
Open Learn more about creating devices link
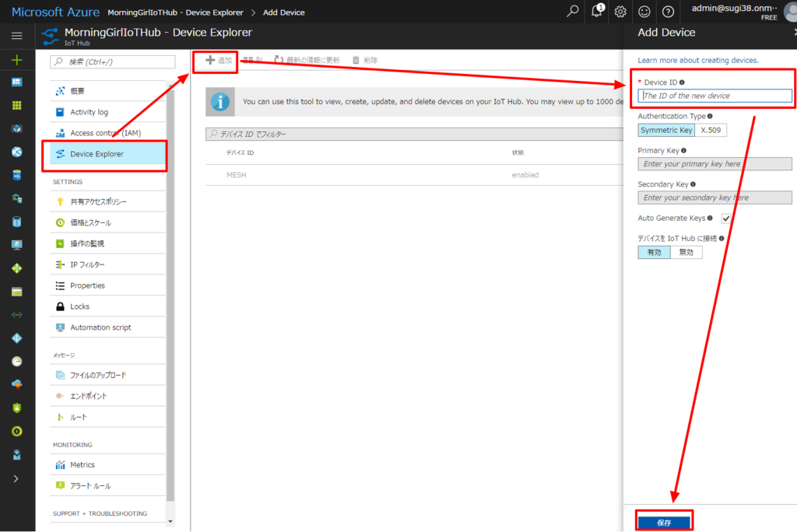coord(698,60)
